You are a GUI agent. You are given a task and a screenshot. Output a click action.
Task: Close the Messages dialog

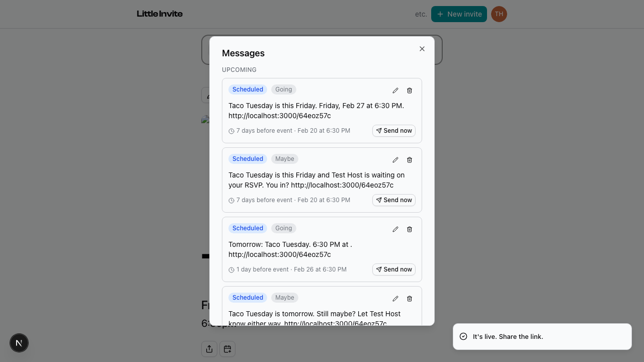pos(422,49)
